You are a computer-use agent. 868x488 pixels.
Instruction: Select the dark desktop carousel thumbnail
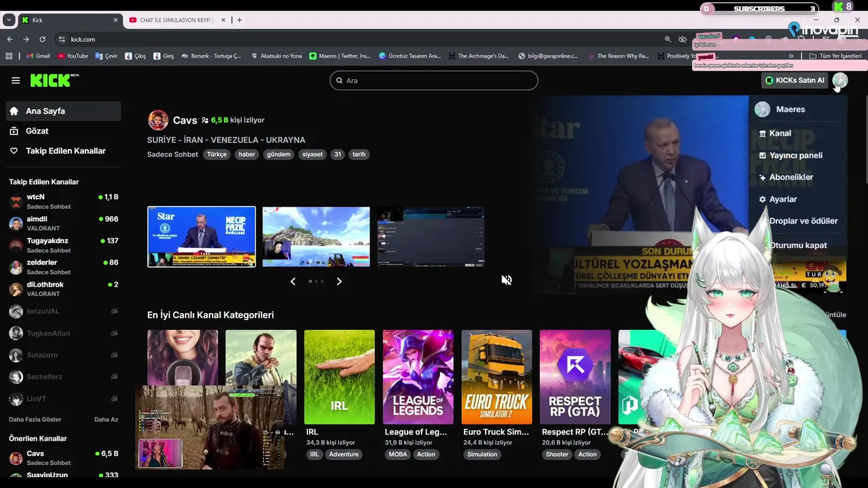point(431,237)
